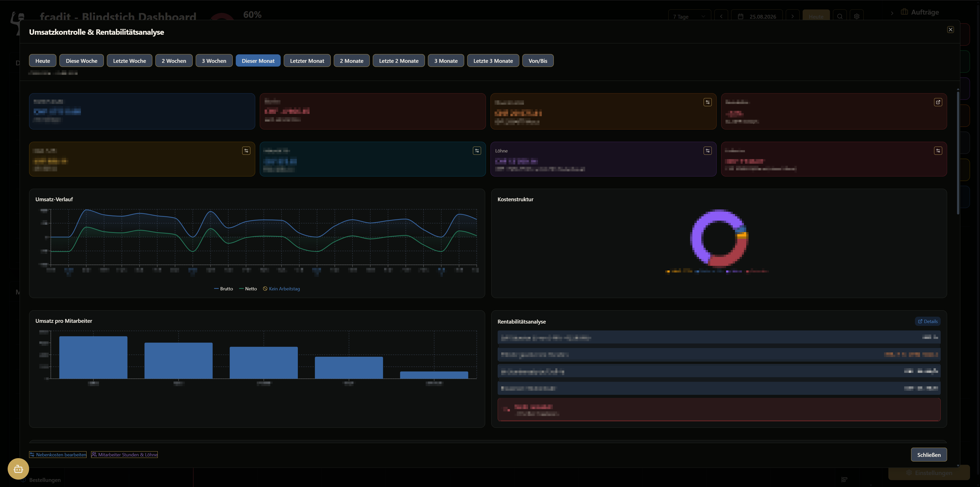This screenshot has height=487, width=980.
Task: Click the sliders icon on the orange card
Action: pyautogui.click(x=707, y=102)
